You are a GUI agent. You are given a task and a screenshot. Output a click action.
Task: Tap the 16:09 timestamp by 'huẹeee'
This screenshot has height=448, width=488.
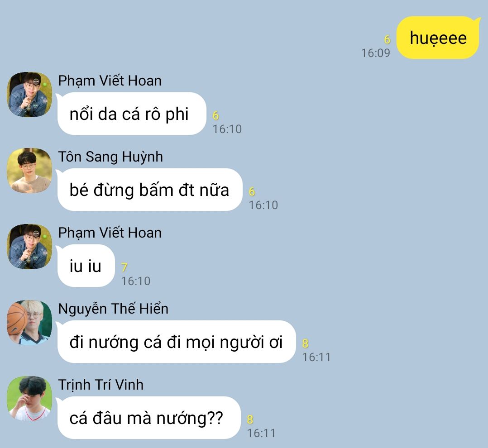375,53
